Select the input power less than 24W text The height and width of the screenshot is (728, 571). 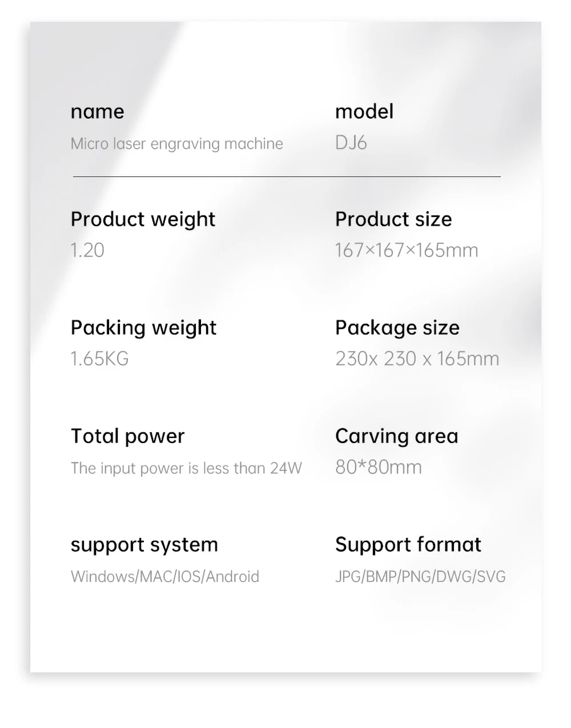[186, 468]
